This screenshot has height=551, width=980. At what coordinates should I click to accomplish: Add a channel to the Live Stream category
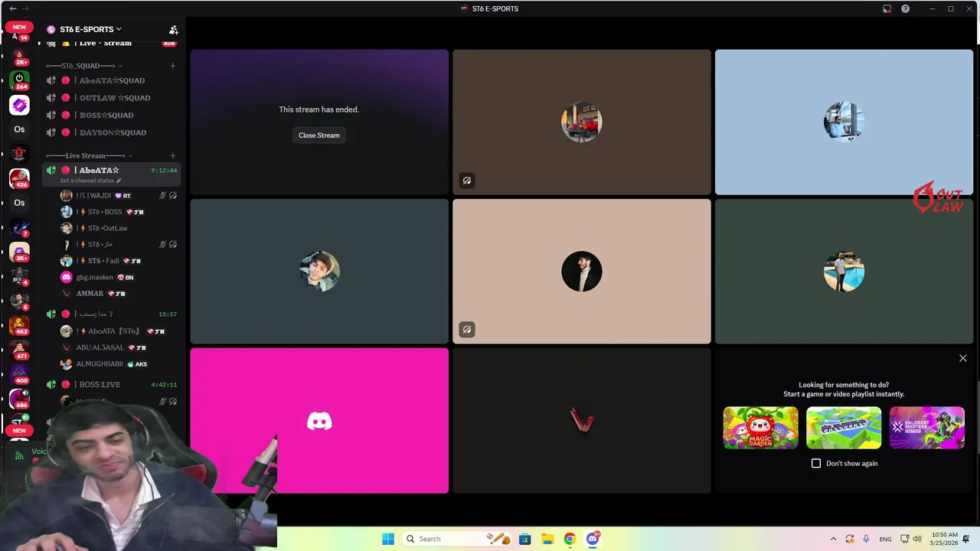[x=173, y=156]
